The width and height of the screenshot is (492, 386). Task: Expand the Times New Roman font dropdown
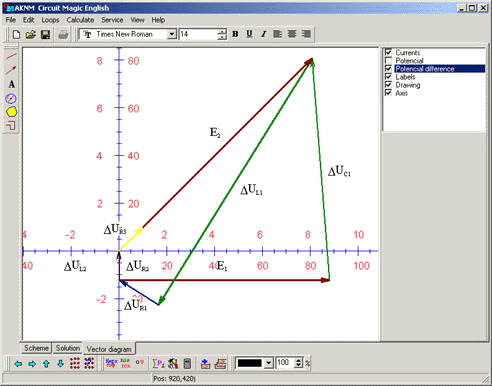[171, 34]
